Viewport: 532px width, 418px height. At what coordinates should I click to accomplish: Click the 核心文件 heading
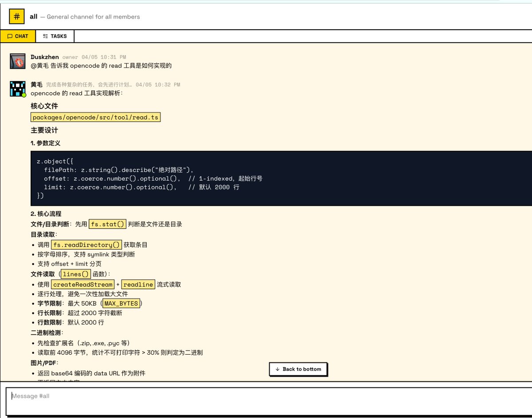(44, 106)
